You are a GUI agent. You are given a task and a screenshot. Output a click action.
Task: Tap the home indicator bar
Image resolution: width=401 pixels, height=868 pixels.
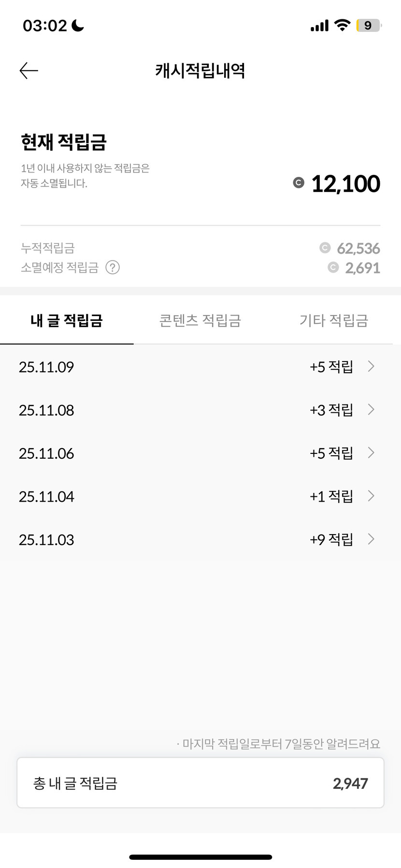200,857
